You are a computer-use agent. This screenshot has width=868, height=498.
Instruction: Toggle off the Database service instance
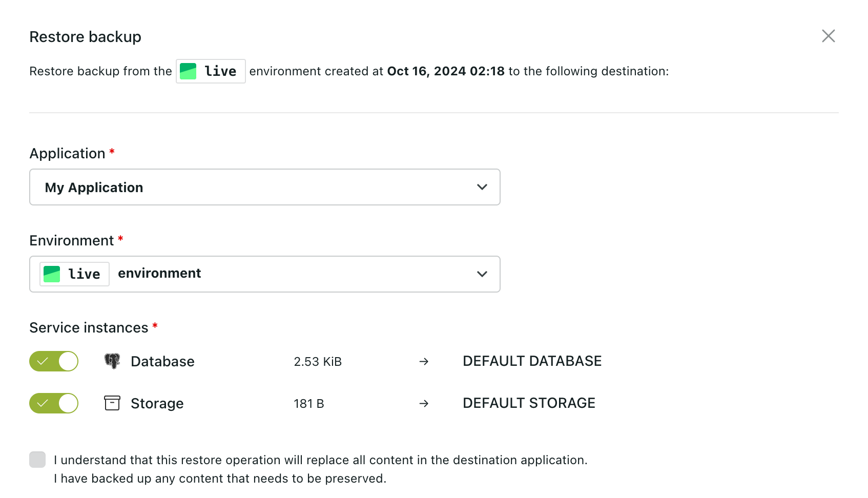54,361
